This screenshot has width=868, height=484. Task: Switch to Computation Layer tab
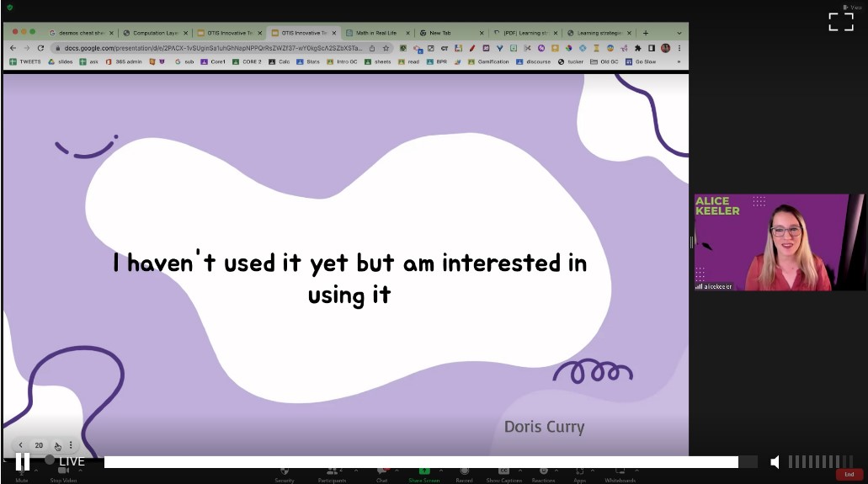[156, 33]
